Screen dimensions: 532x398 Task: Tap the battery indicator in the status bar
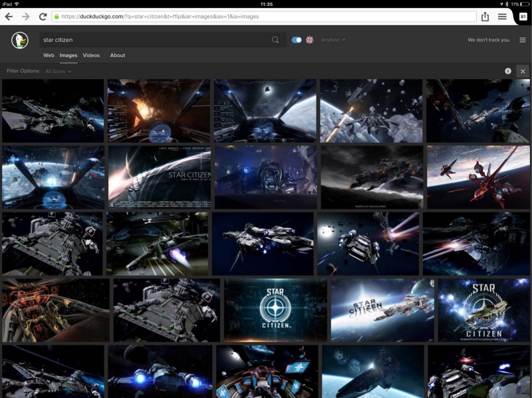point(525,4)
